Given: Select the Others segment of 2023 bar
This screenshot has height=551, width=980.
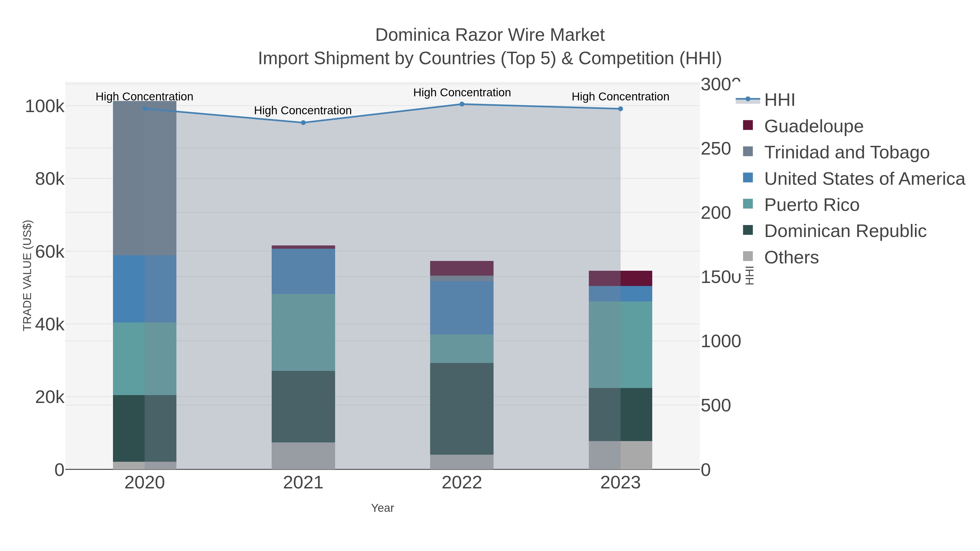Looking at the screenshot, I should point(620,455).
